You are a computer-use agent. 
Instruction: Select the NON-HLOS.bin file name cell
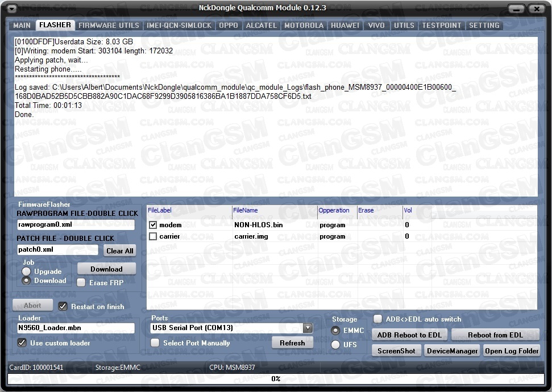[259, 225]
